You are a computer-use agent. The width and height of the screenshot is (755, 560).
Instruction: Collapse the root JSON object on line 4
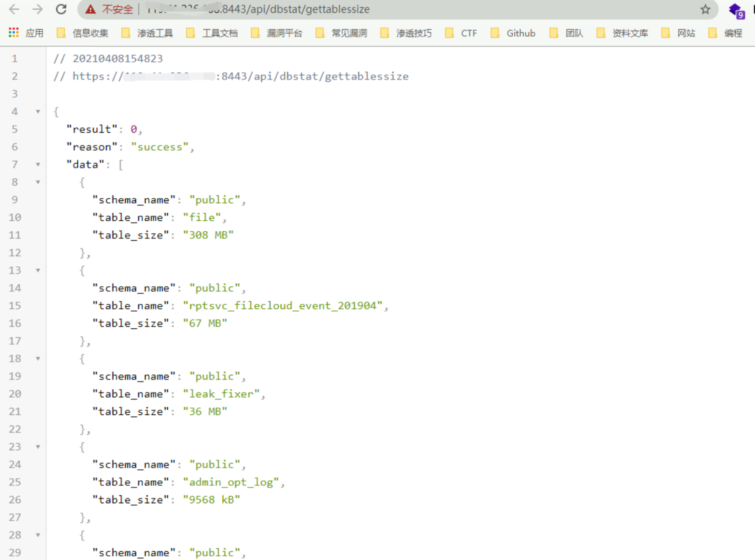38,112
